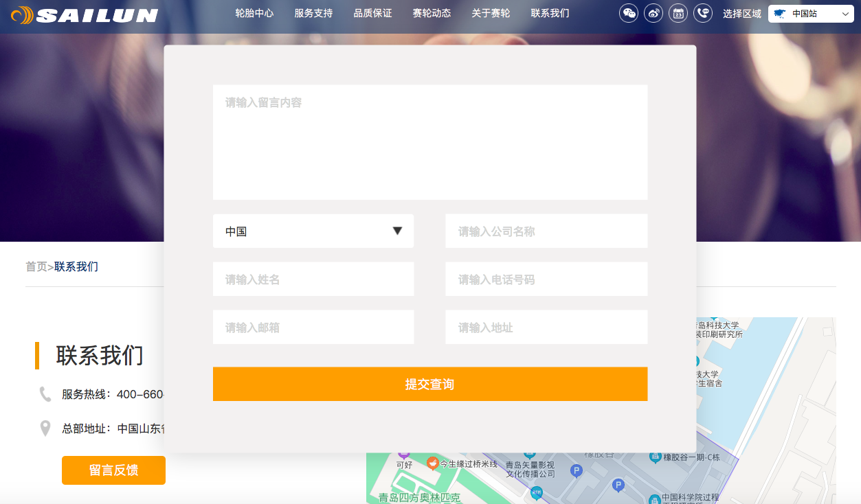Screen dimensions: 861x504
Task: Click the 选择区域 label in the header
Action: tap(742, 14)
